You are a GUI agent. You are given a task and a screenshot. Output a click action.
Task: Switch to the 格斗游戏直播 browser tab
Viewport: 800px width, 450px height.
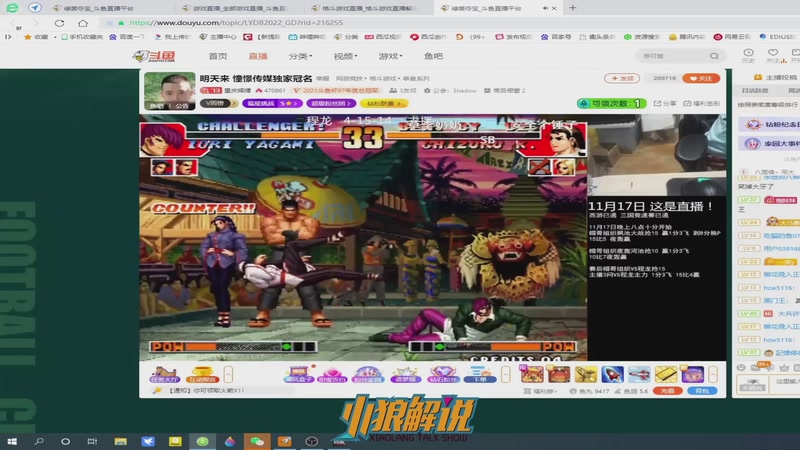pos(370,8)
